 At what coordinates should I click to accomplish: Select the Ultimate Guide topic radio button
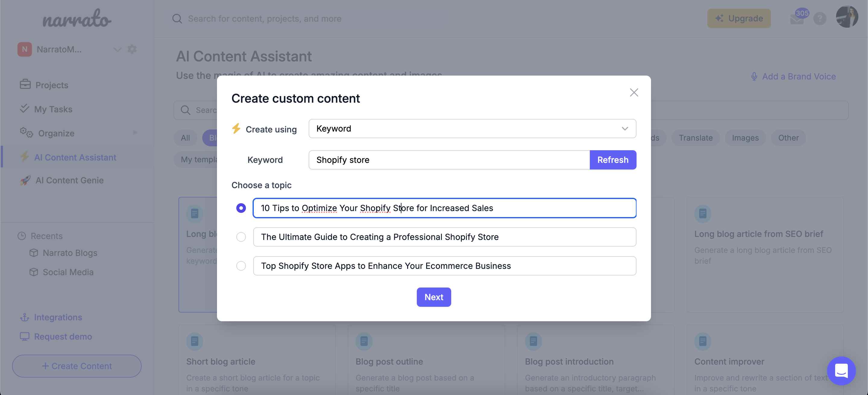[x=241, y=237]
